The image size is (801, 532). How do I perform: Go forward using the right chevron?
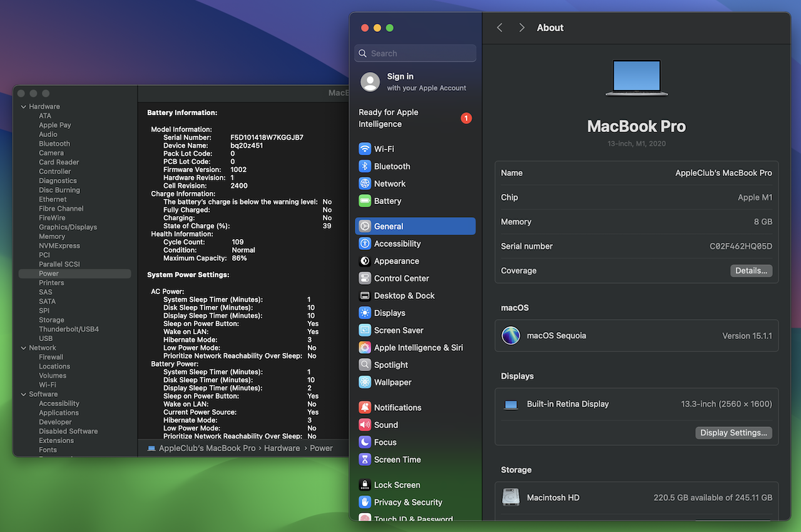[521, 28]
